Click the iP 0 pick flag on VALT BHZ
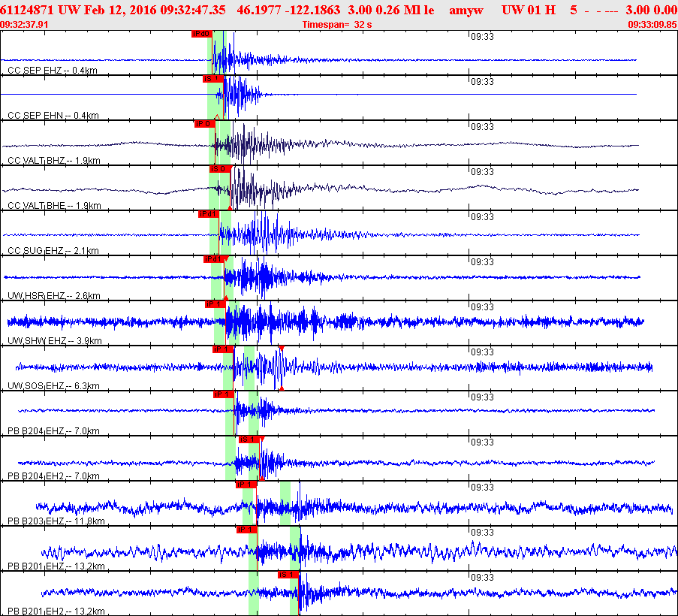 point(204,124)
